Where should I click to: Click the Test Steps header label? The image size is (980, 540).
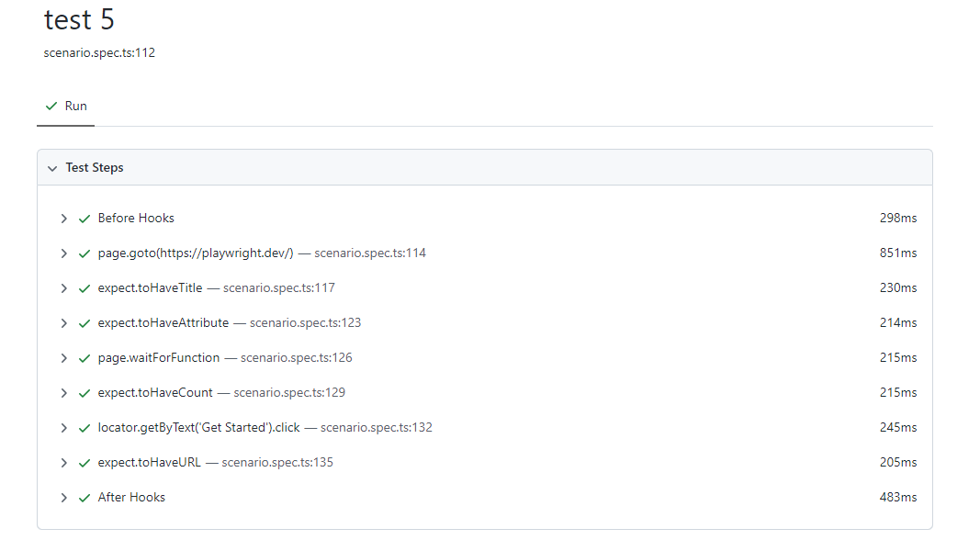click(x=95, y=167)
